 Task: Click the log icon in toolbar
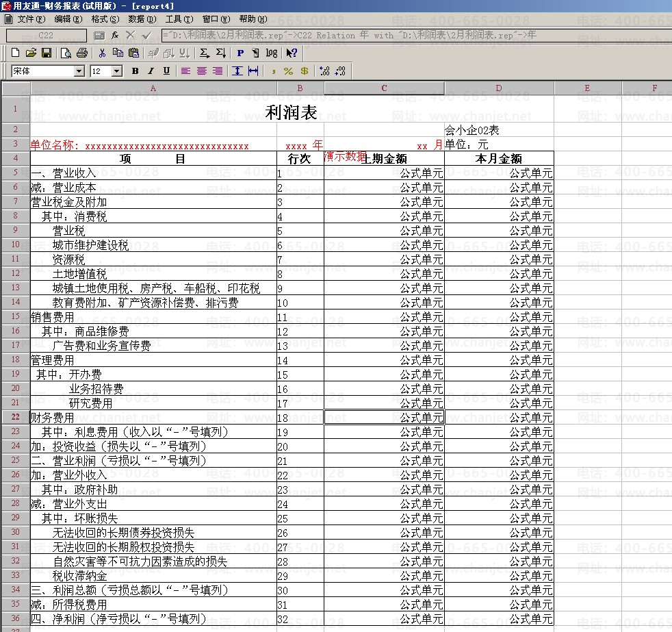tap(272, 53)
